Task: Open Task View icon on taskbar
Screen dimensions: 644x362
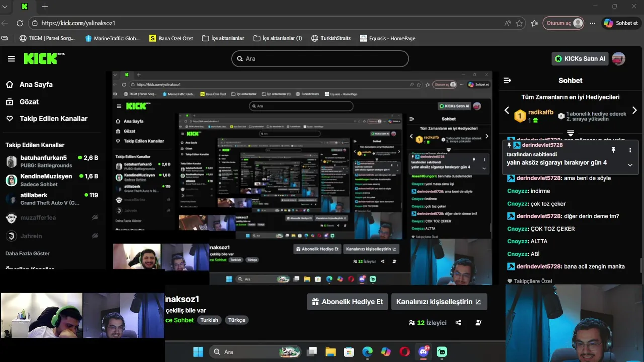Action: tap(312, 352)
